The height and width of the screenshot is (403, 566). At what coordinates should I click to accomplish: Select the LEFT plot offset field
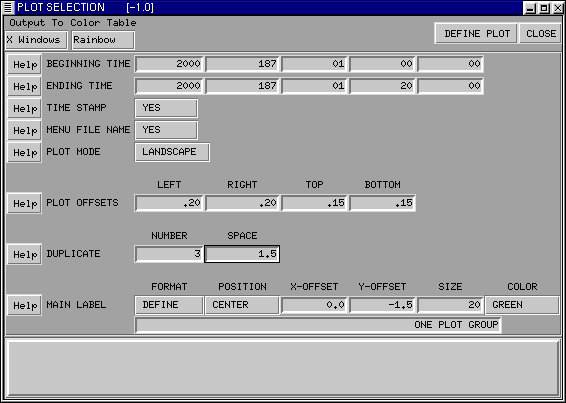(169, 203)
